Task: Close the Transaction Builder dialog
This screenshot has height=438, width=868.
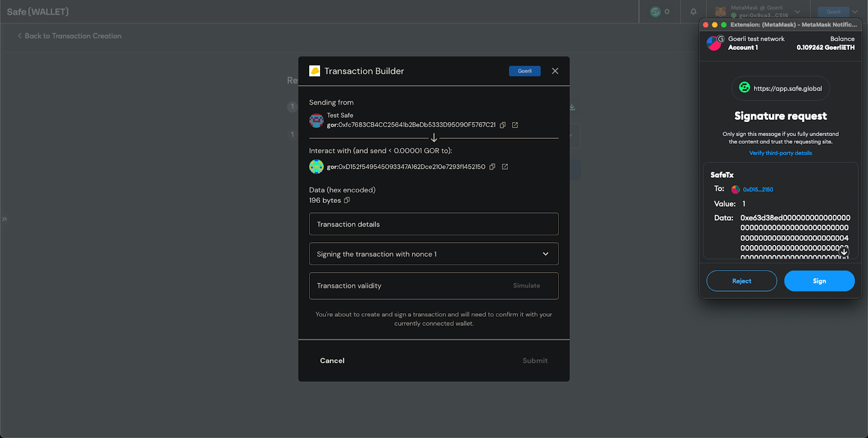Action: 555,71
